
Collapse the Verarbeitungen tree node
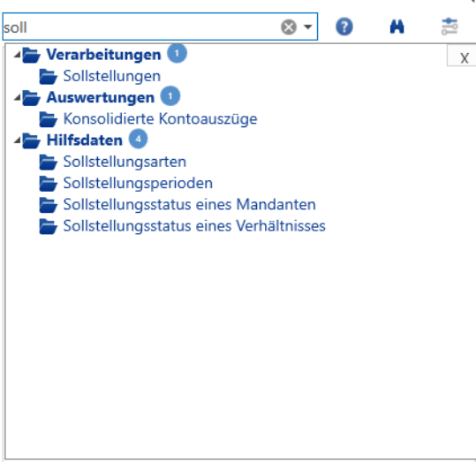click(18, 55)
